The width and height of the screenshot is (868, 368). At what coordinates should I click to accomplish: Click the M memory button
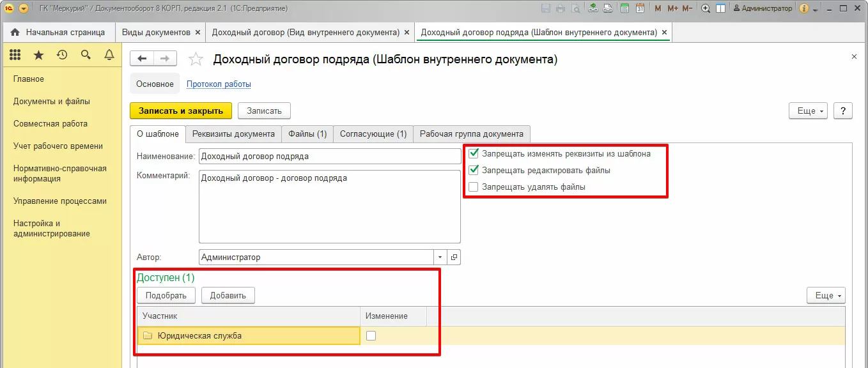point(658,8)
